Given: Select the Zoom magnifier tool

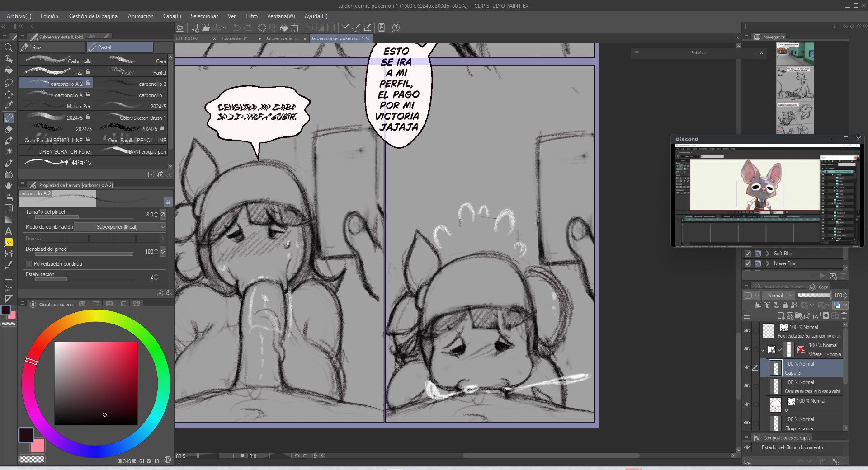Looking at the screenshot, I should (8, 47).
